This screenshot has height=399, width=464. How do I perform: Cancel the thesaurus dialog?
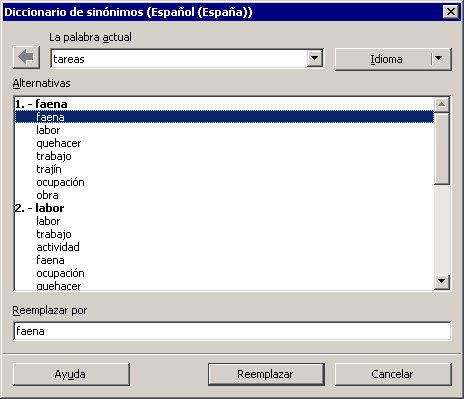[393, 374]
